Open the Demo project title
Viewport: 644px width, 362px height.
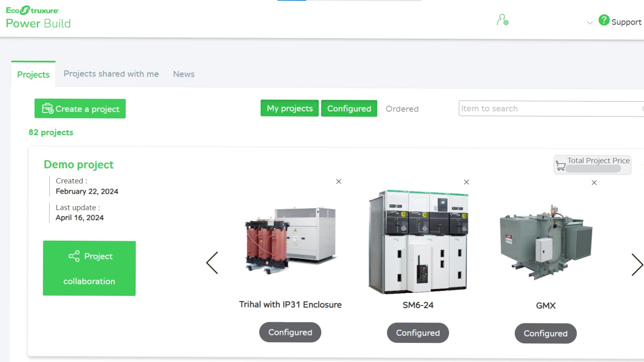click(79, 165)
